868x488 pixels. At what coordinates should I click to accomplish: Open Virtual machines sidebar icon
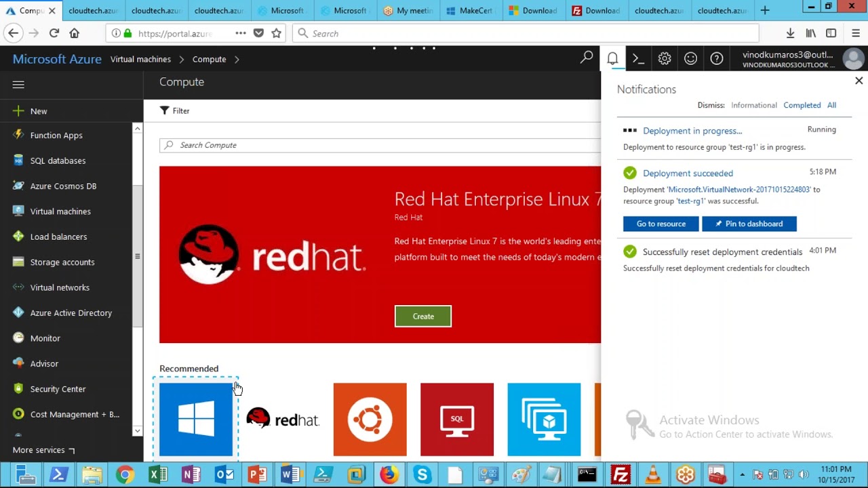click(x=18, y=211)
